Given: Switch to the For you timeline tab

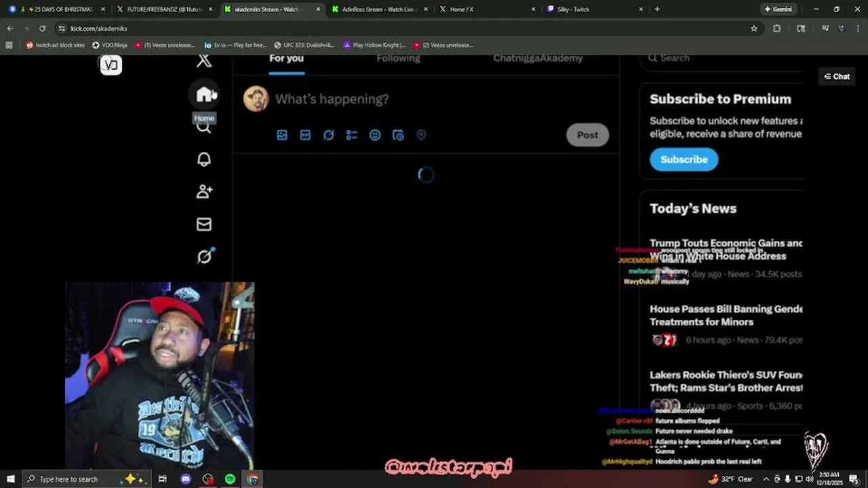Looking at the screenshot, I should [x=286, y=58].
